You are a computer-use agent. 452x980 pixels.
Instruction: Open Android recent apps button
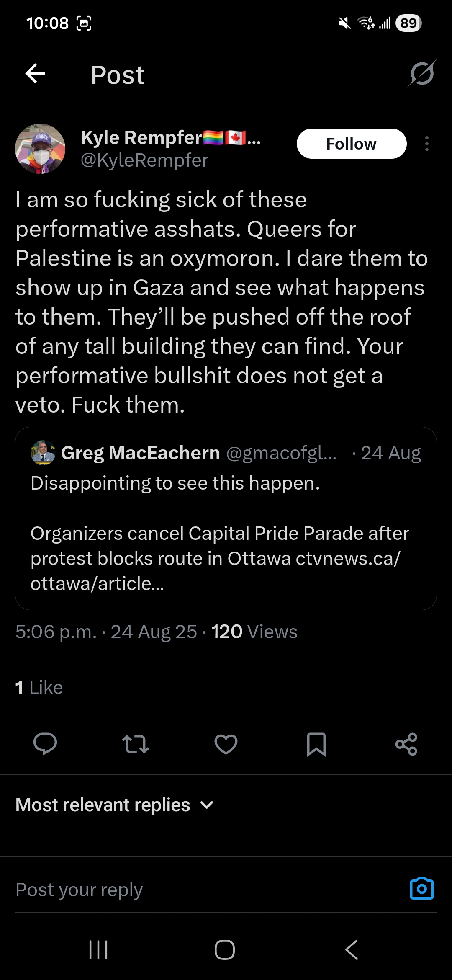[99, 950]
